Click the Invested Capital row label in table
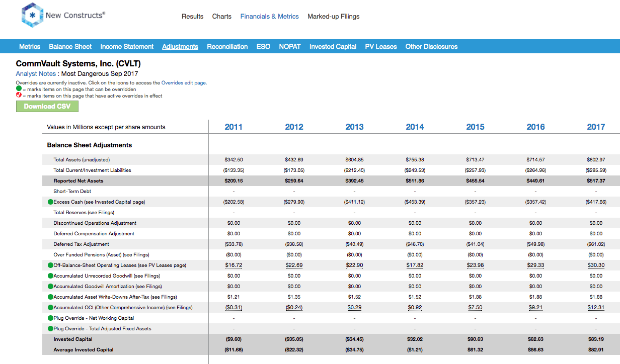The image size is (620, 364). point(72,339)
